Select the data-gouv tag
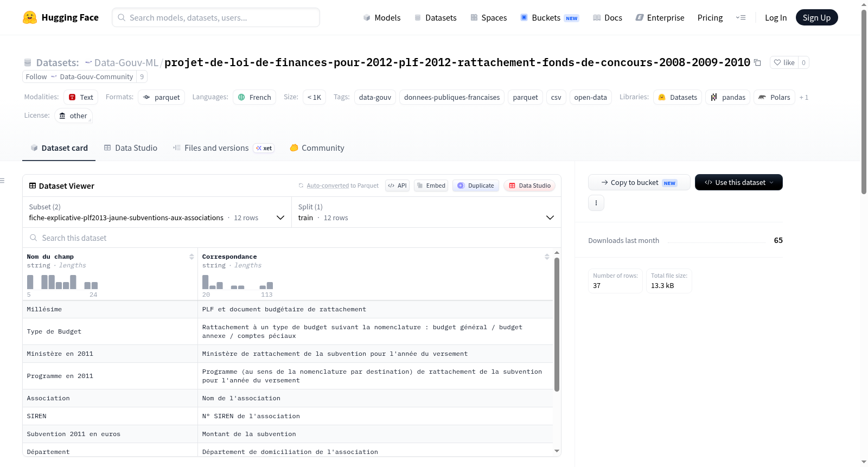The height and width of the screenshot is (467, 868). pyautogui.click(x=375, y=97)
